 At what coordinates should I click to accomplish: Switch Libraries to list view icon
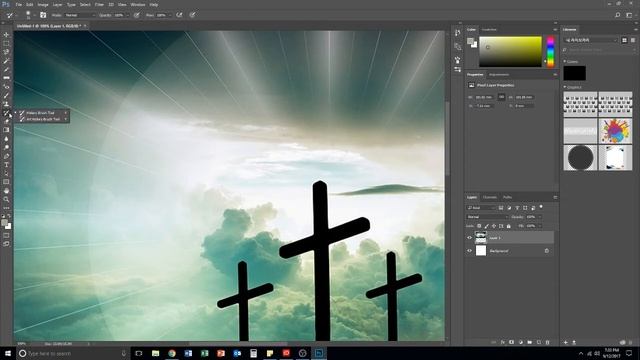tap(633, 40)
